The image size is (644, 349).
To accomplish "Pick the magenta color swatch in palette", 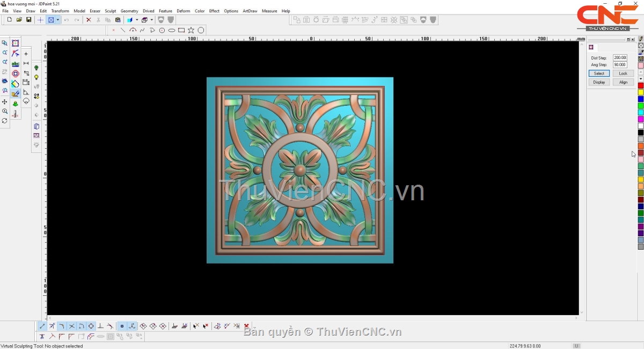I will [x=641, y=119].
